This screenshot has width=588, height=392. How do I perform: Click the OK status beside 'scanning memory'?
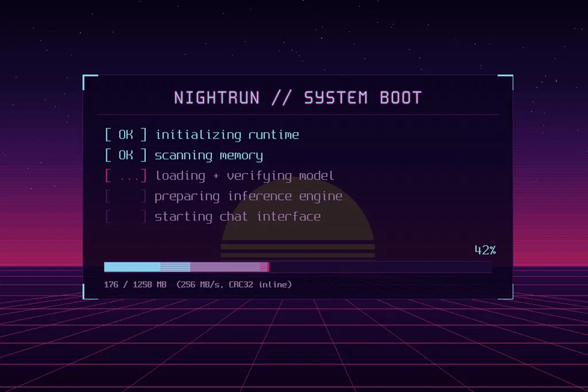[126, 155]
